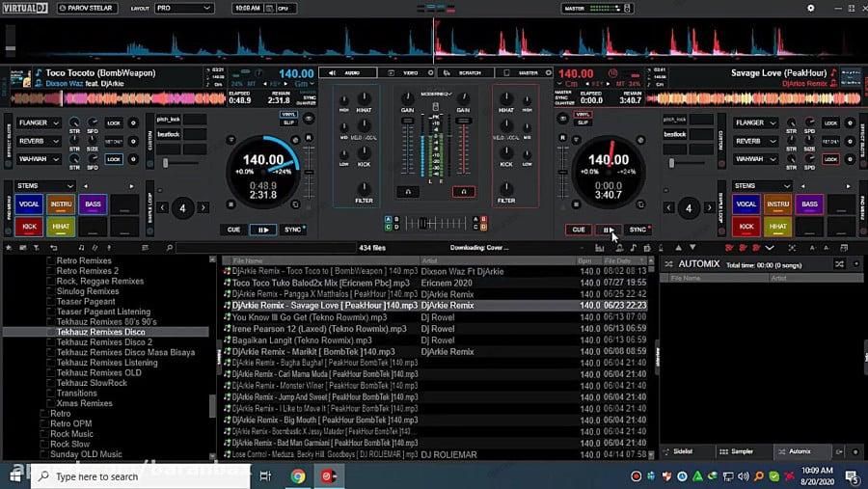Open the Sampler tab in side panel
Viewport: 868px width, 489px height.
coord(741,451)
